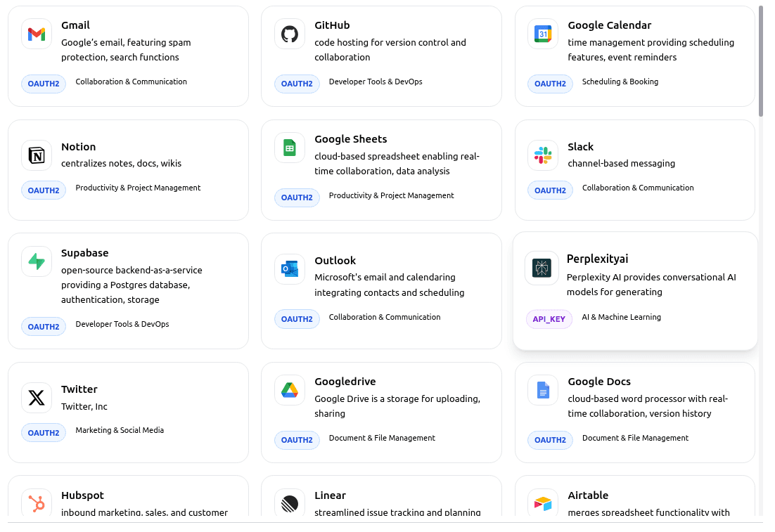Click the Gmail app icon
This screenshot has width=775, height=532.
point(36,33)
